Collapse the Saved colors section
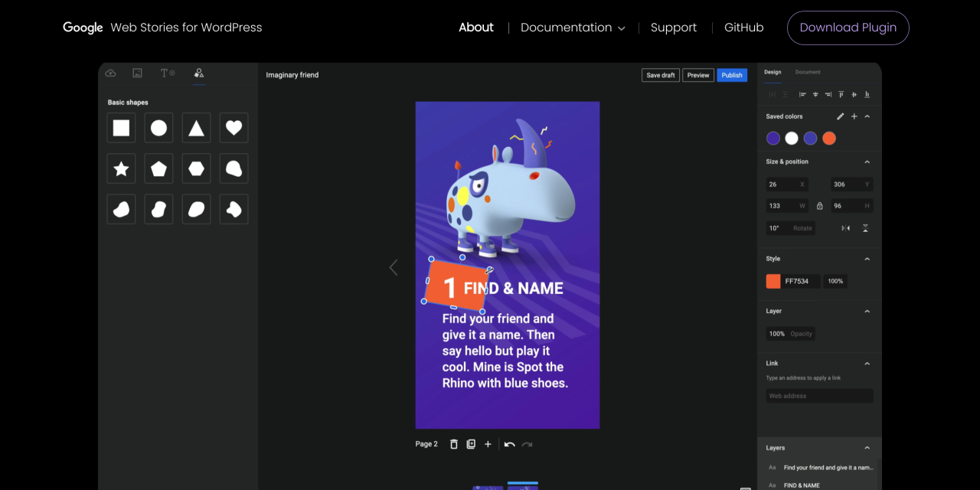 coord(867,116)
